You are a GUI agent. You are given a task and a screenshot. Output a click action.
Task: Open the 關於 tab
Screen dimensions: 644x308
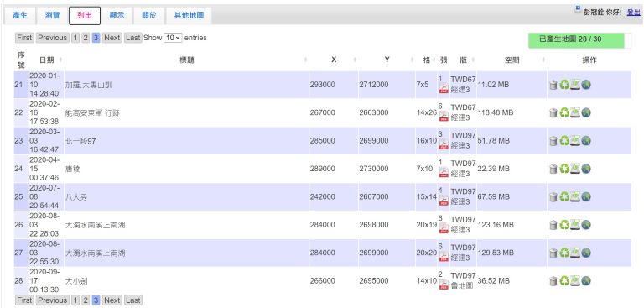(148, 16)
